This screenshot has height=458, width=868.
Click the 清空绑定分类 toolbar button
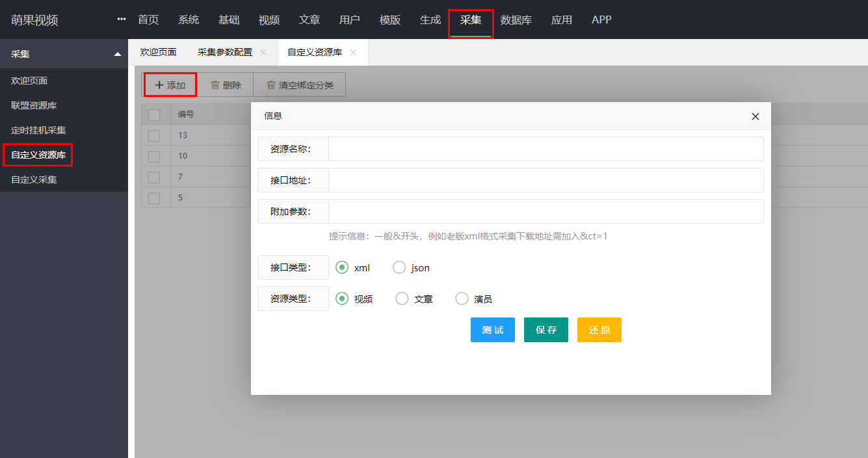pyautogui.click(x=300, y=85)
